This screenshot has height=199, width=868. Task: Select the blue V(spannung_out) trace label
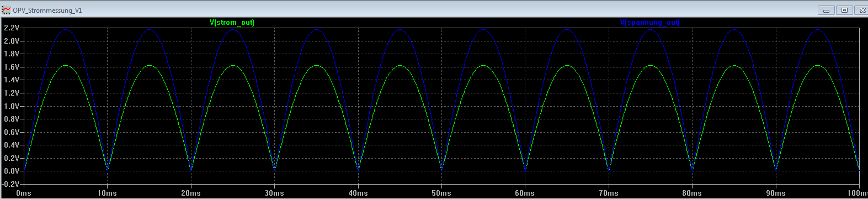(650, 23)
